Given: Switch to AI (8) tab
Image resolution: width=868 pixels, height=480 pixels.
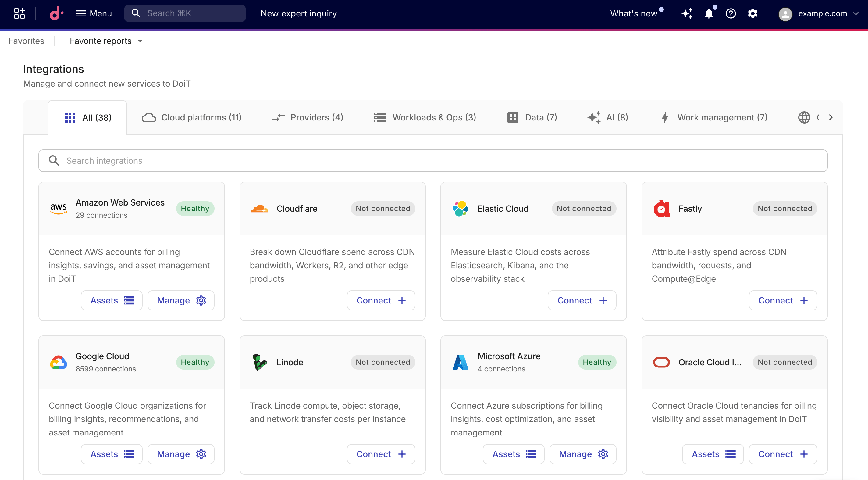Looking at the screenshot, I should pos(607,117).
